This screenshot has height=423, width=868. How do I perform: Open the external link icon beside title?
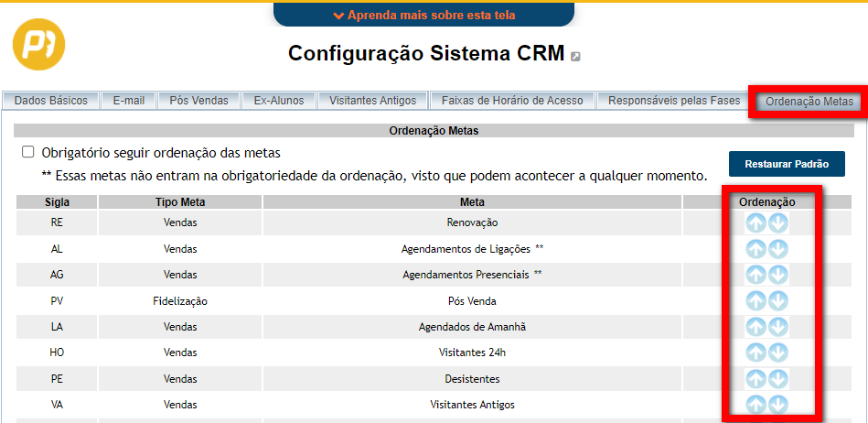(x=575, y=56)
